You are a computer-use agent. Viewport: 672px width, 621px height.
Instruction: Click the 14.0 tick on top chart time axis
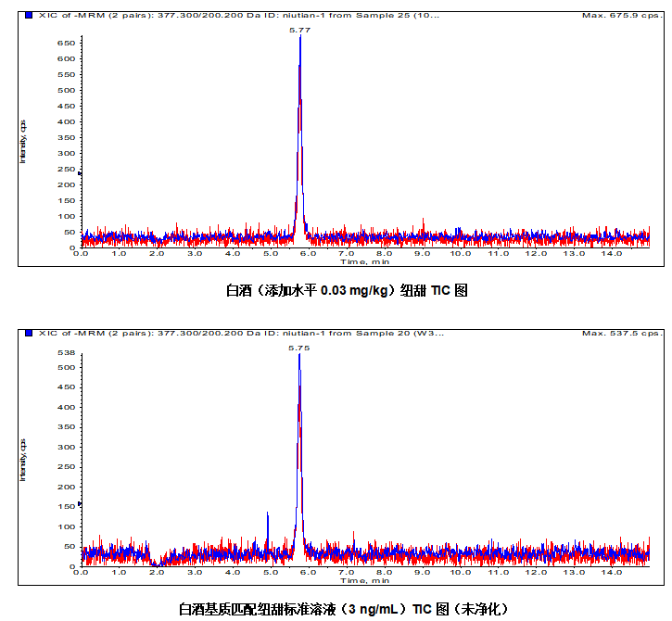613,254
